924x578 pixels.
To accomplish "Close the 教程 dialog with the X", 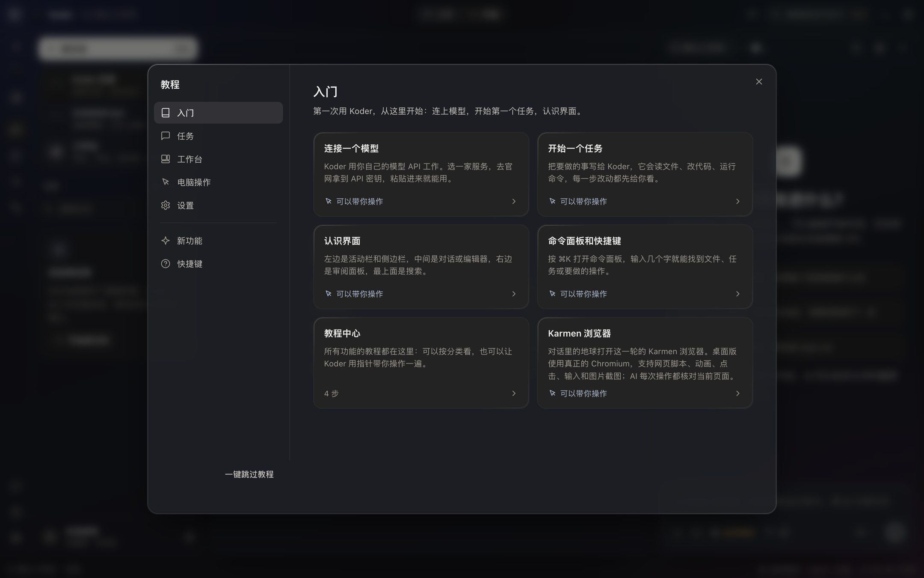I will click(x=759, y=81).
